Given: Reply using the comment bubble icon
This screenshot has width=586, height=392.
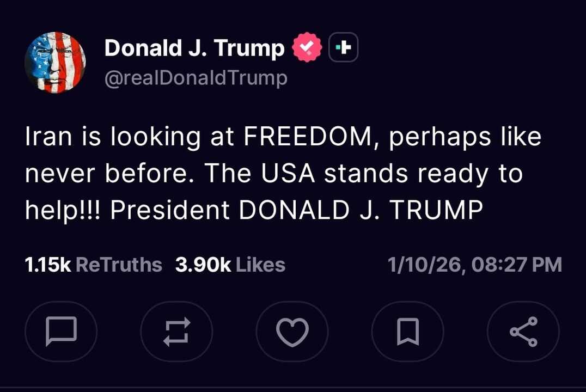Looking at the screenshot, I should [x=62, y=332].
